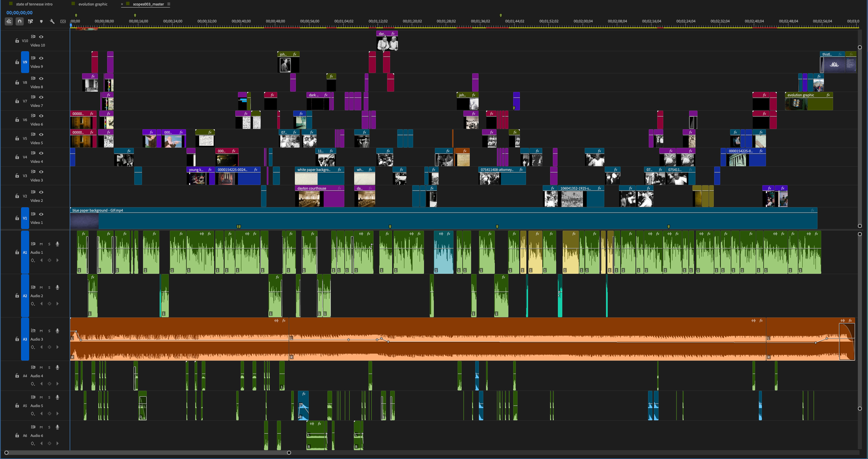Toggle the Snap in Timeline magnet icon
This screenshot has height=459, width=868.
coord(20,22)
